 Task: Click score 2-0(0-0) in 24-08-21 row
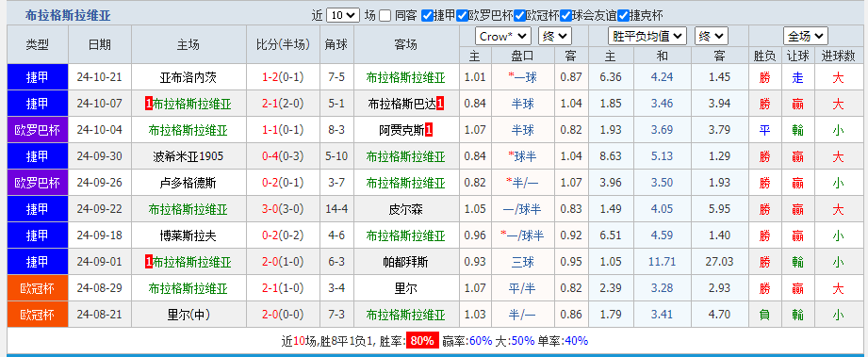tap(283, 315)
